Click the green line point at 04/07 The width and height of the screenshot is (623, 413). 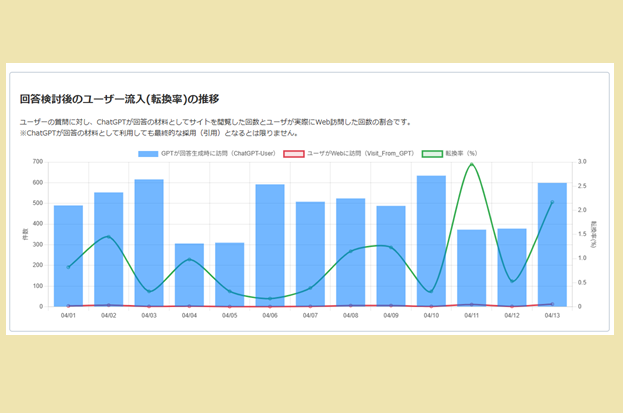click(x=310, y=288)
